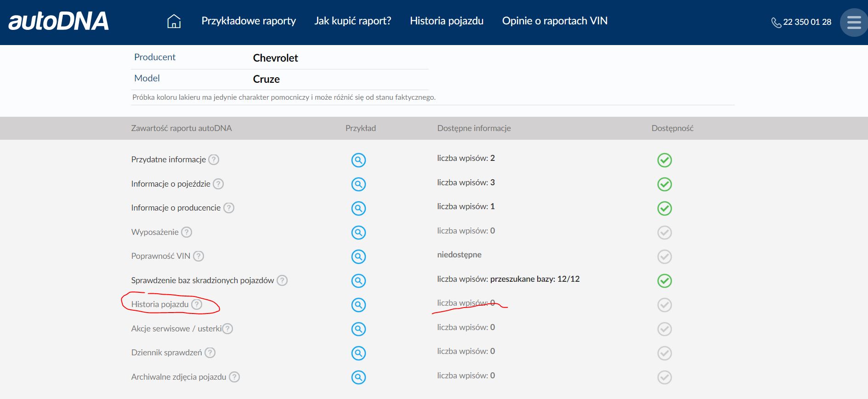868x399 pixels.
Task: View example magnifier for Poprawność VIN
Action: (x=358, y=256)
